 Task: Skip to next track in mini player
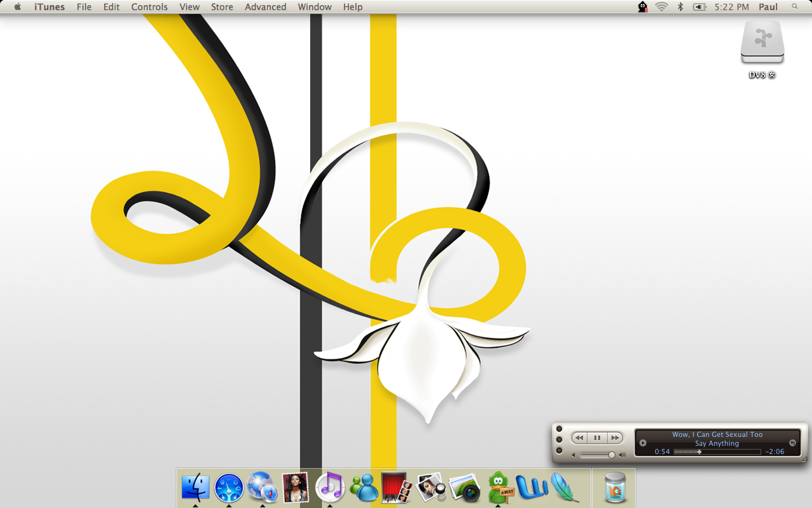(x=615, y=438)
